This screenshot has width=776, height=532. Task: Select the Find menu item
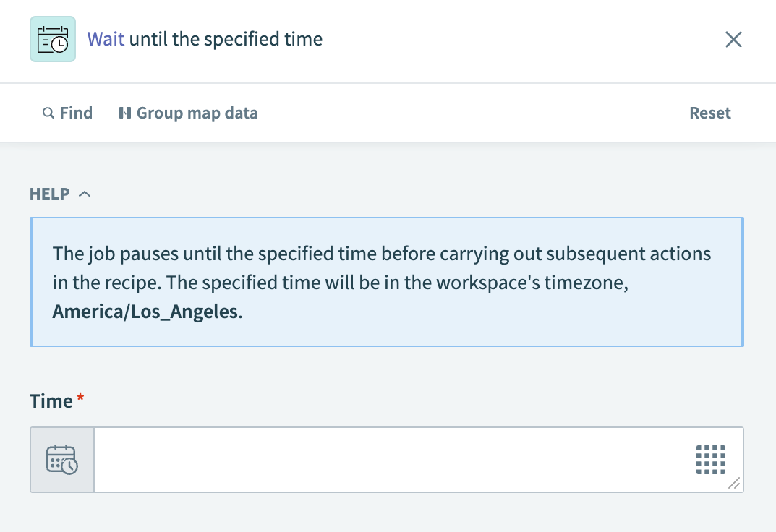[67, 113]
